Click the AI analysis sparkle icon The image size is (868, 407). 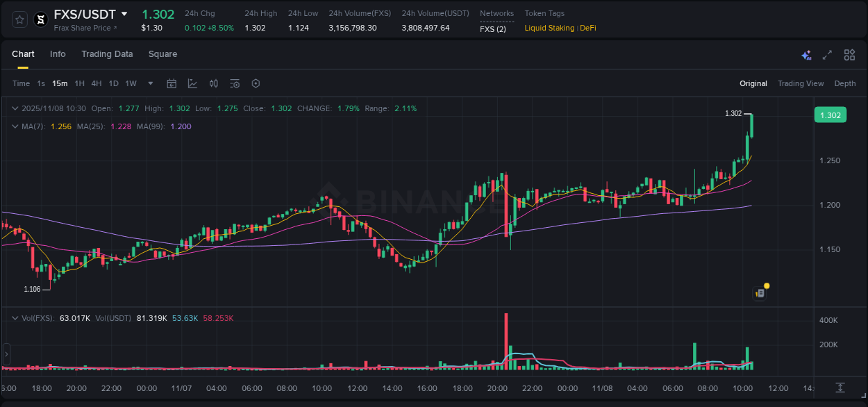pos(806,54)
